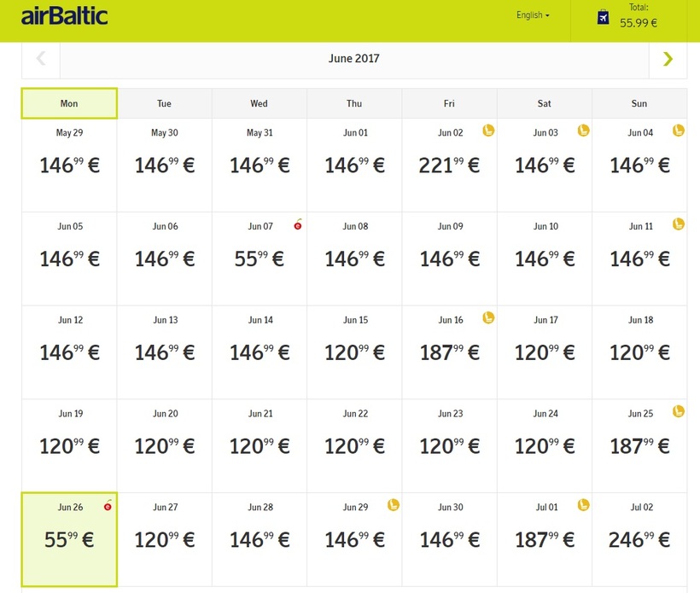Select the highlighted Jun 26 fare cell
This screenshot has width=700, height=593.
click(x=69, y=540)
